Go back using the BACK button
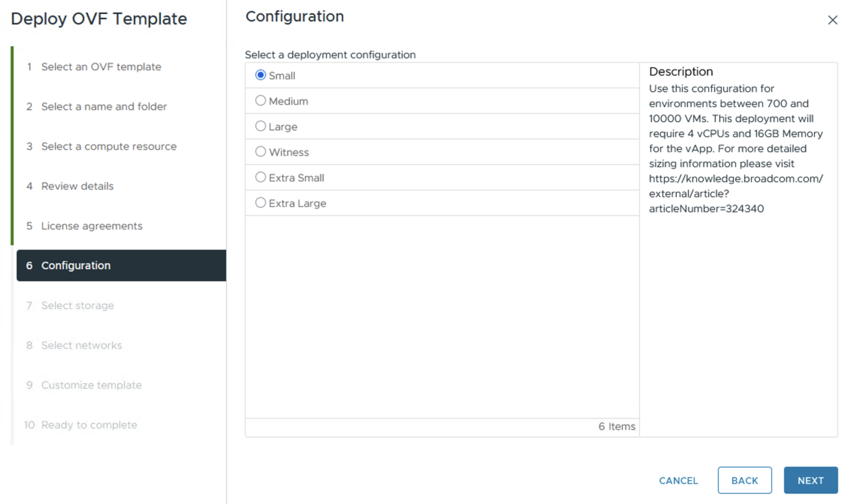The image size is (848, 504). point(744,480)
